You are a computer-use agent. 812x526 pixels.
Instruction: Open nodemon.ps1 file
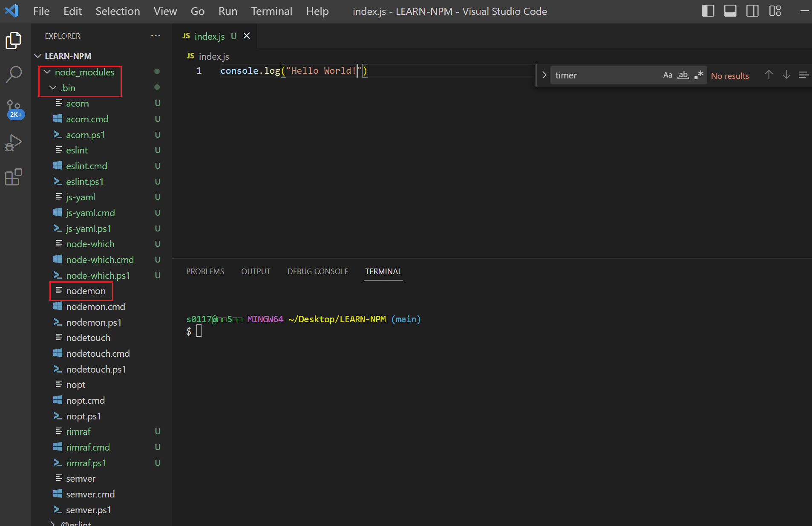click(101, 322)
